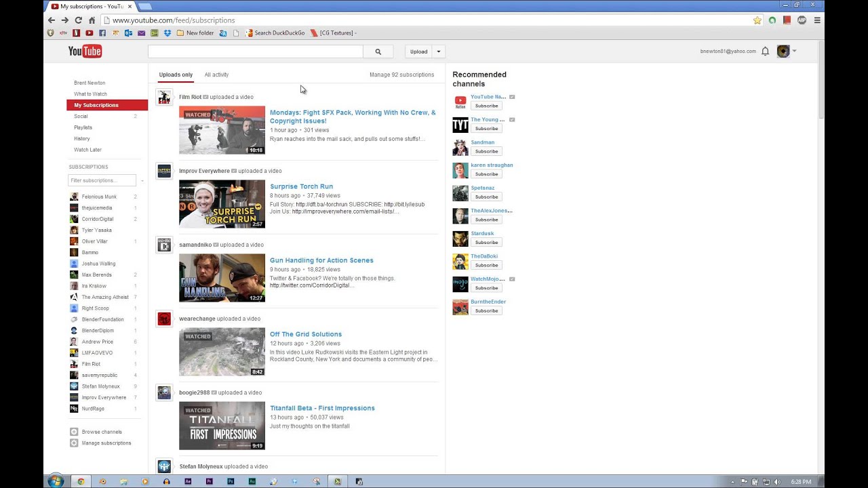This screenshot has width=868, height=488.
Task: Open the Dropbox bookmark icon
Action: pos(167,33)
